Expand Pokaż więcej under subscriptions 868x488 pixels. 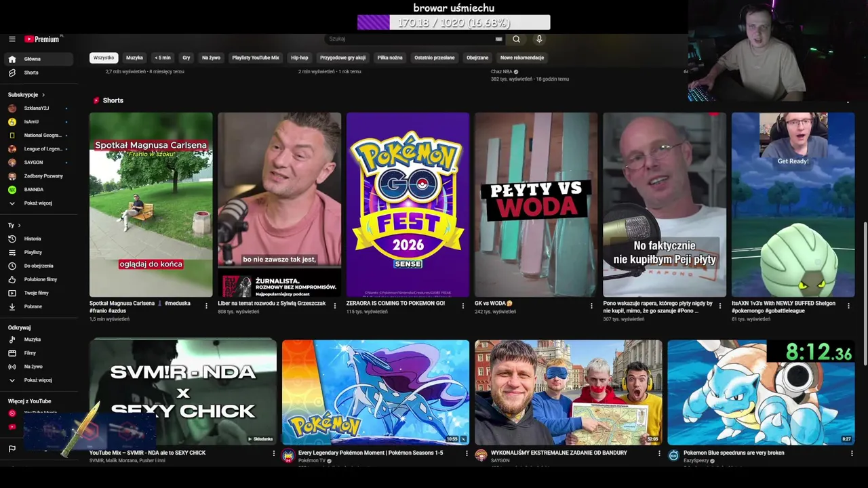point(40,203)
